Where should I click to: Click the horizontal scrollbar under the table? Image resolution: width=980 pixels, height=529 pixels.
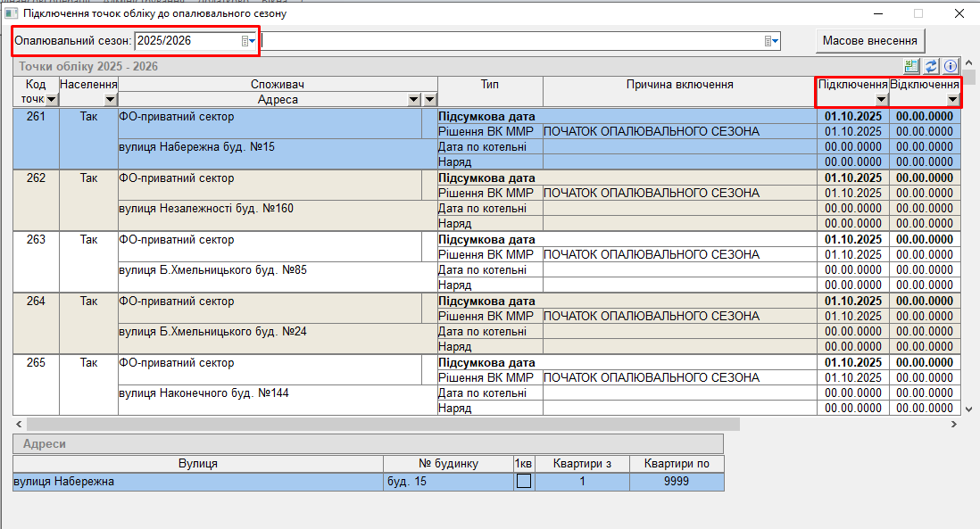[x=384, y=425]
